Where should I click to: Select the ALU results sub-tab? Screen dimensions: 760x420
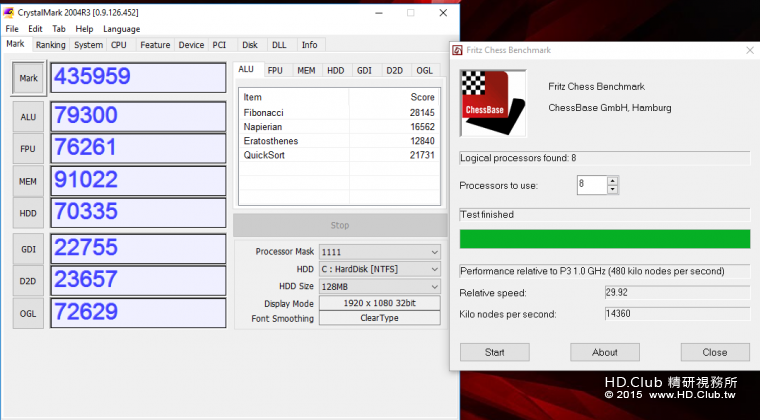click(x=246, y=69)
